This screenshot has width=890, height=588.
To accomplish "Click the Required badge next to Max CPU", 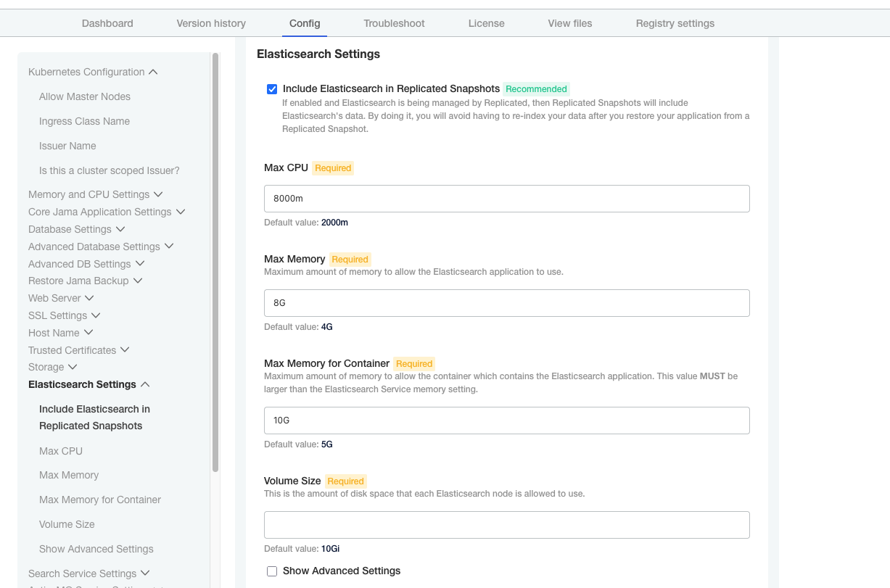I will (x=333, y=168).
